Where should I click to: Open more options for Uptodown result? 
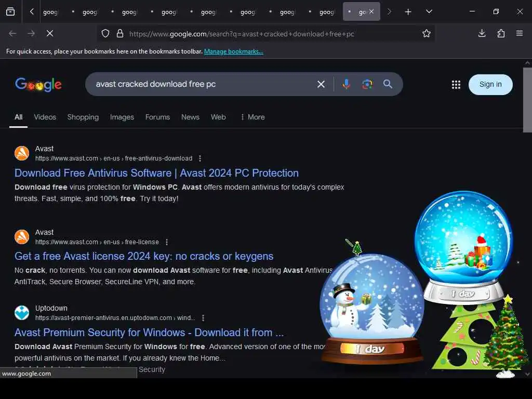[x=203, y=318]
